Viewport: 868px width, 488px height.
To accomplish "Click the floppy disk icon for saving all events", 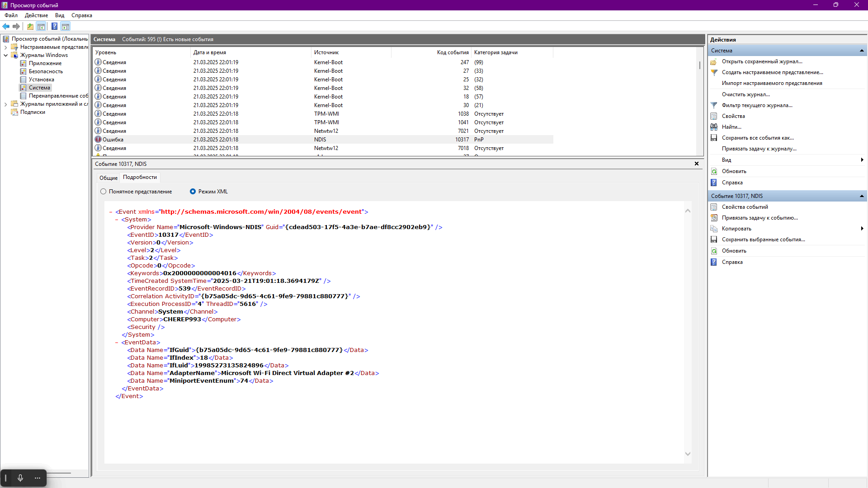I will coord(714,138).
